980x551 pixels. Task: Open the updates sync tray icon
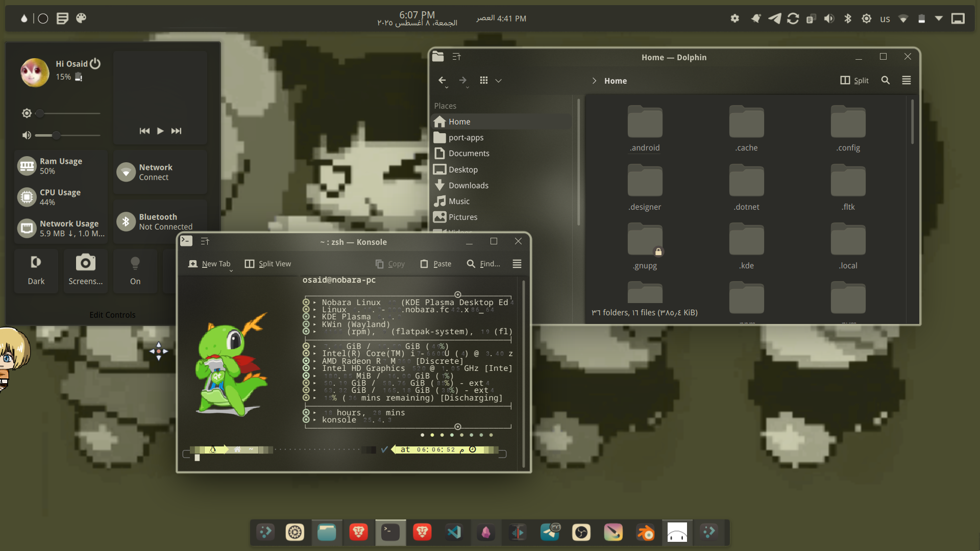tap(793, 18)
